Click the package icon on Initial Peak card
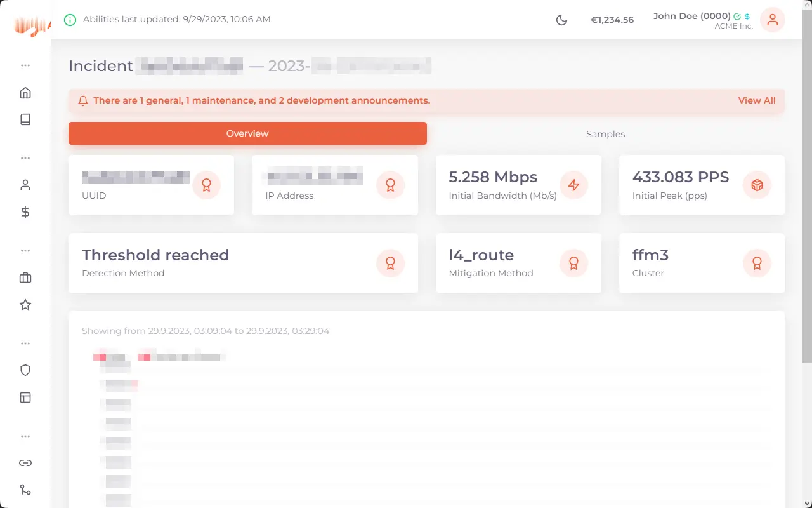The height and width of the screenshot is (508, 812). click(x=757, y=185)
